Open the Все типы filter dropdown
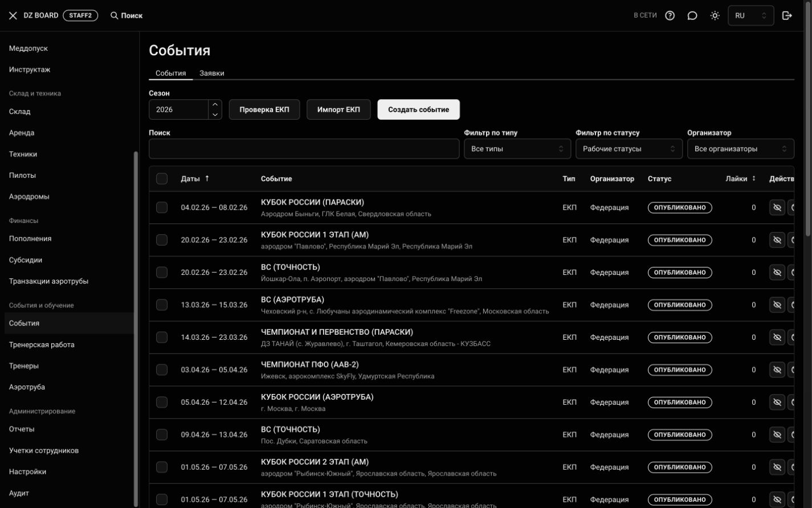812x508 pixels. [x=517, y=149]
